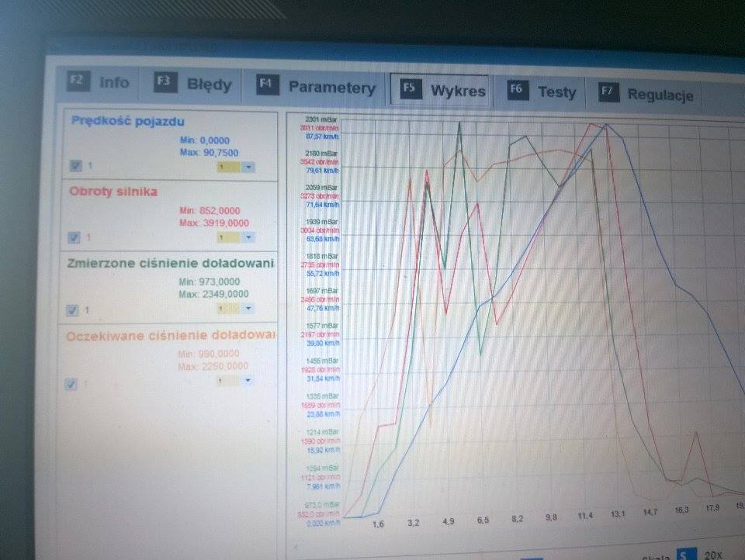Click the 1214 mBar axis label

pos(323,432)
